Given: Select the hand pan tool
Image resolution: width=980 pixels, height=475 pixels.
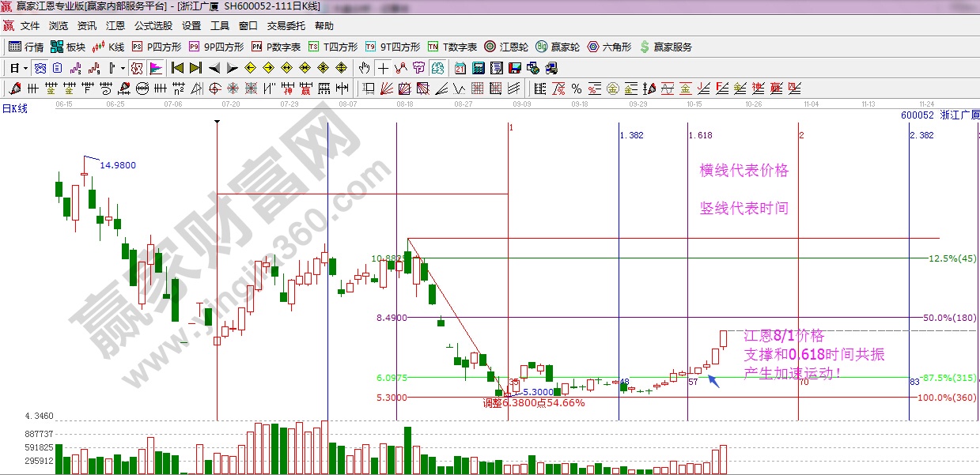Looking at the screenshot, I should point(365,68).
